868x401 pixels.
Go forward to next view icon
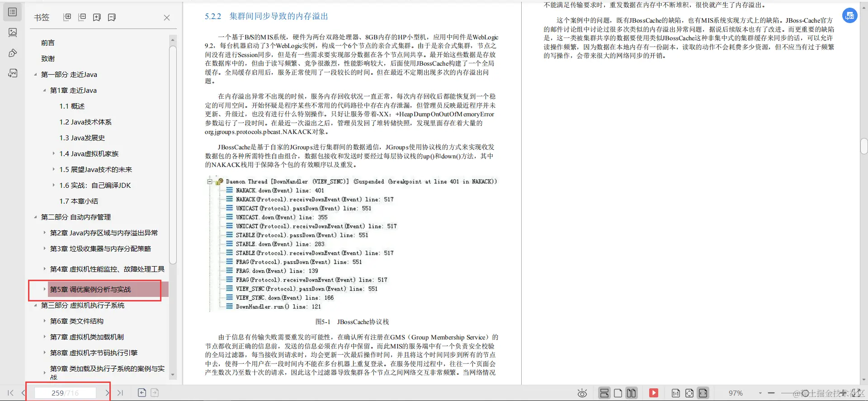tap(155, 392)
